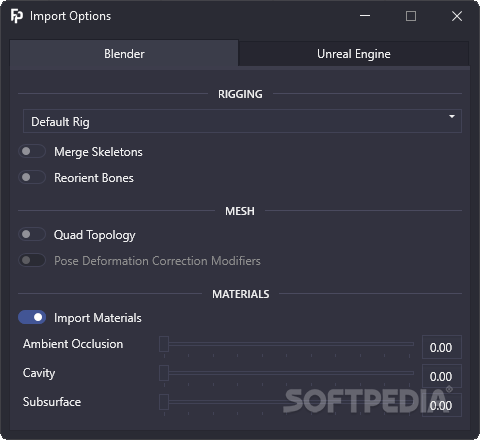
Task: Click the Ambient Occlusion slider handle
Action: point(164,344)
